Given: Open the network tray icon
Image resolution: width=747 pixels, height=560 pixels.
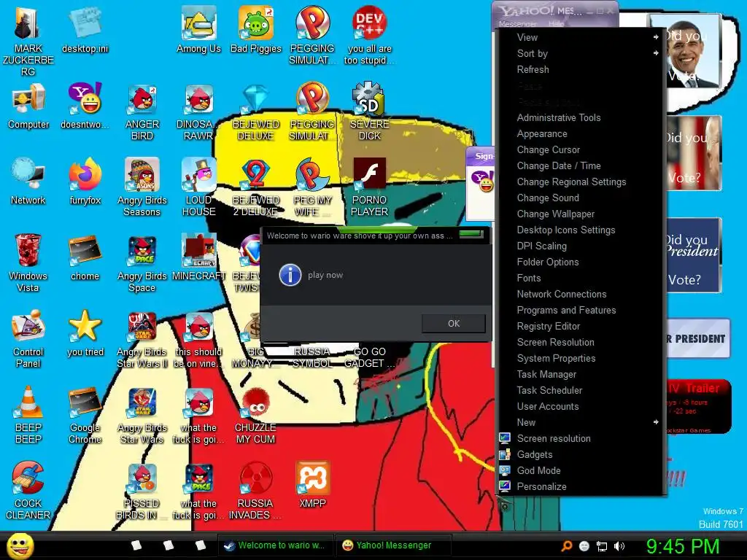Looking at the screenshot, I should click(602, 546).
